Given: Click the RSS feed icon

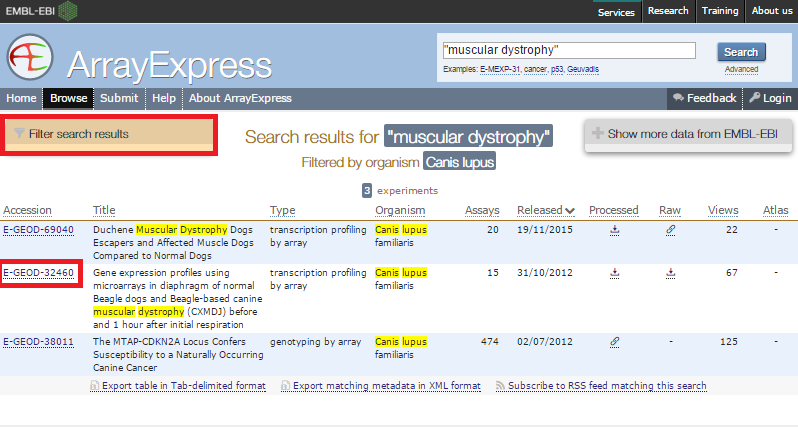Looking at the screenshot, I should tap(500, 386).
